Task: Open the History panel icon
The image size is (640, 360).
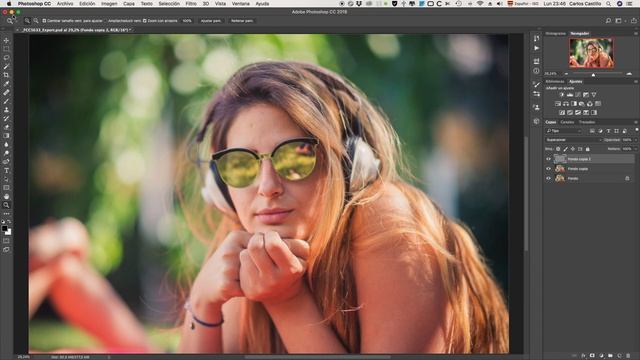Action: pos(536,38)
